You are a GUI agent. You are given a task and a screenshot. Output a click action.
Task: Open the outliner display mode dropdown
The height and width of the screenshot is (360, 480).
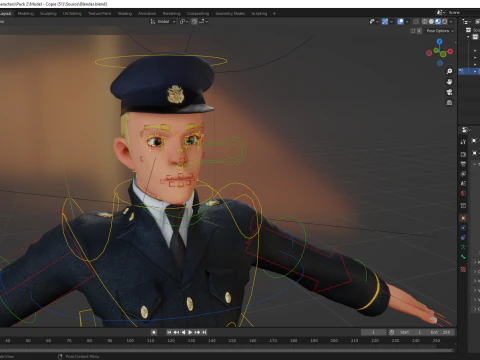(x=466, y=22)
